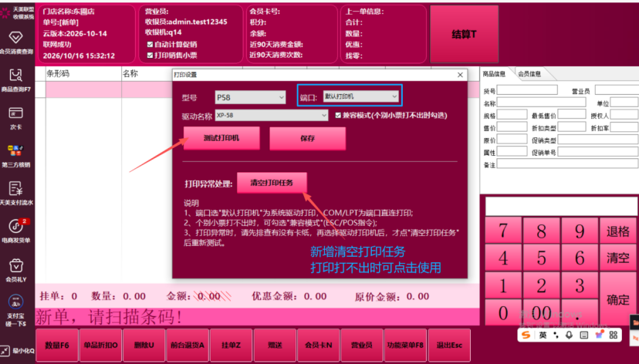639x364 pixels.
Task: Open 商品查询F7 product search
Action: point(16,80)
